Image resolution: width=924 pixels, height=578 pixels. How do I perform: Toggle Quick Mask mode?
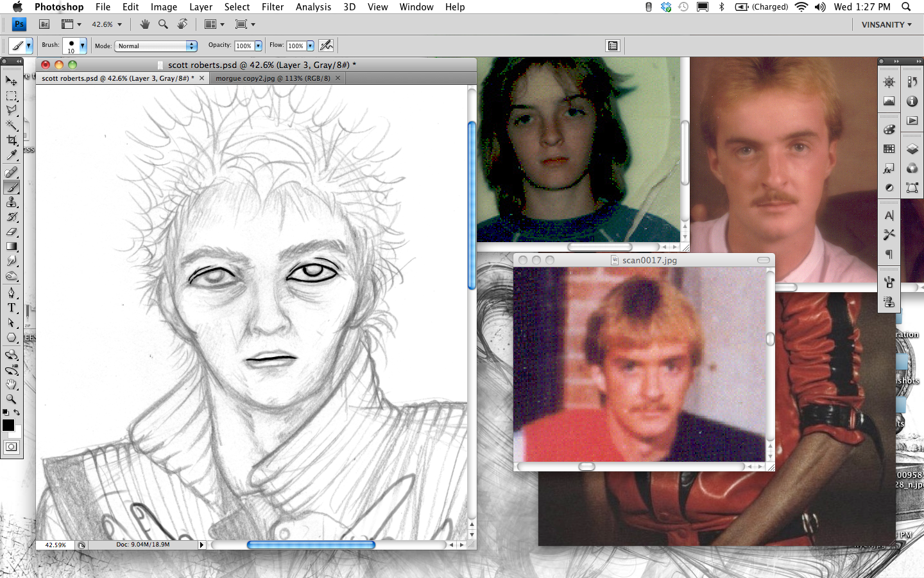(12, 447)
